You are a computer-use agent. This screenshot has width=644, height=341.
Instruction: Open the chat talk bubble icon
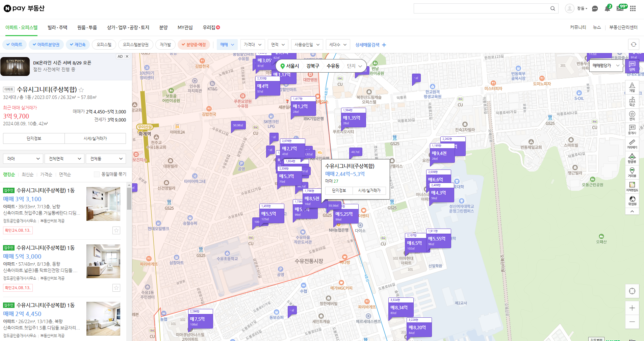pyautogui.click(x=595, y=8)
